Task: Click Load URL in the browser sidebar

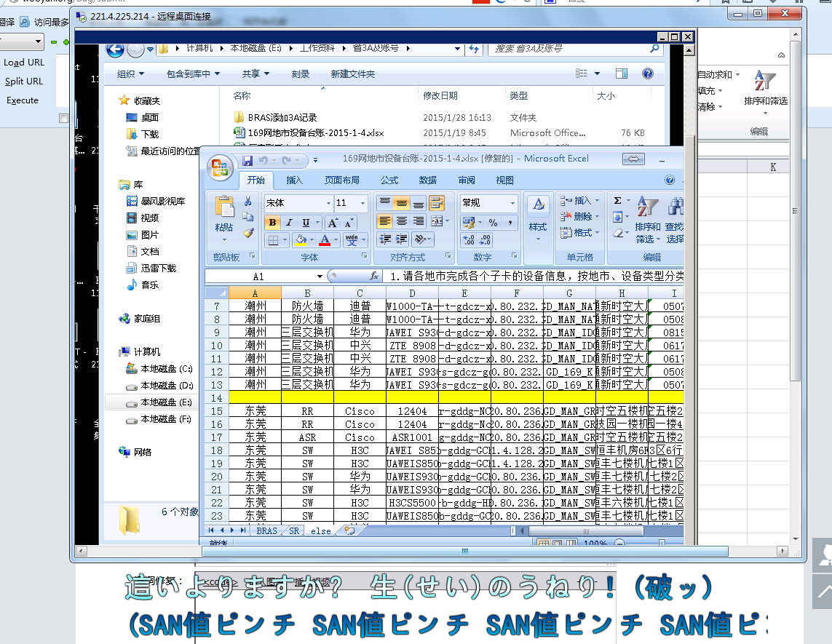Action: tap(24, 63)
